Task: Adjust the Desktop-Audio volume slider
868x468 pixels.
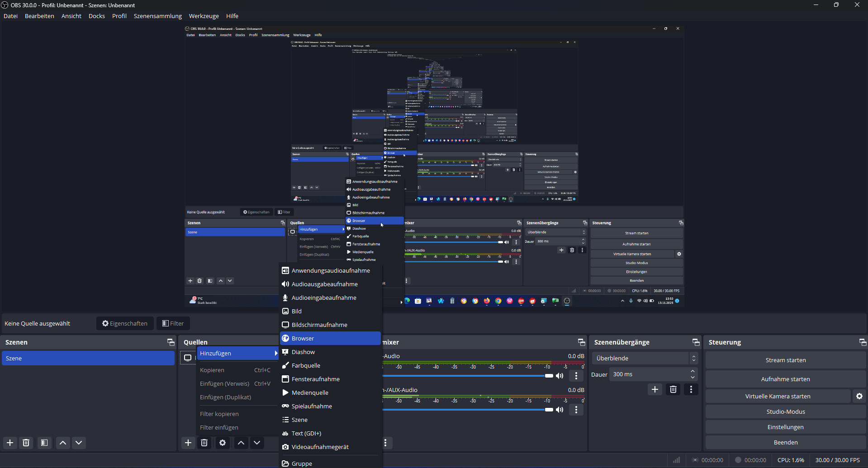Action: (549, 376)
